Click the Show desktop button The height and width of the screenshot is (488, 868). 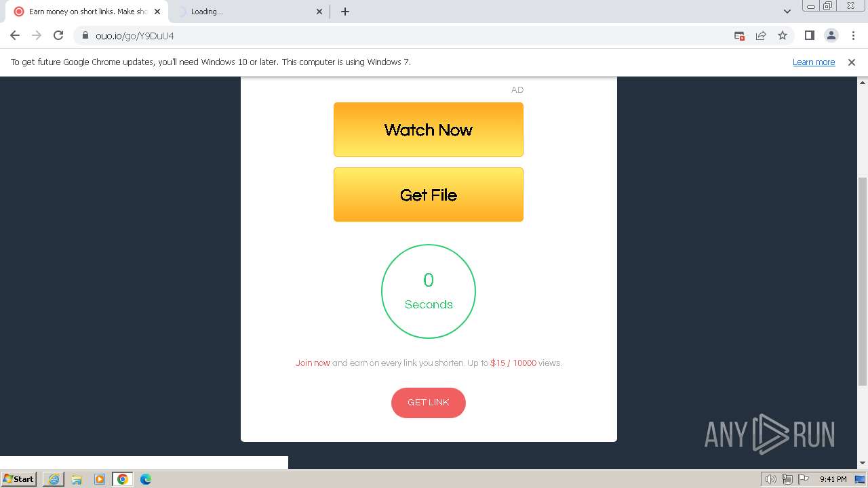[x=861, y=479]
